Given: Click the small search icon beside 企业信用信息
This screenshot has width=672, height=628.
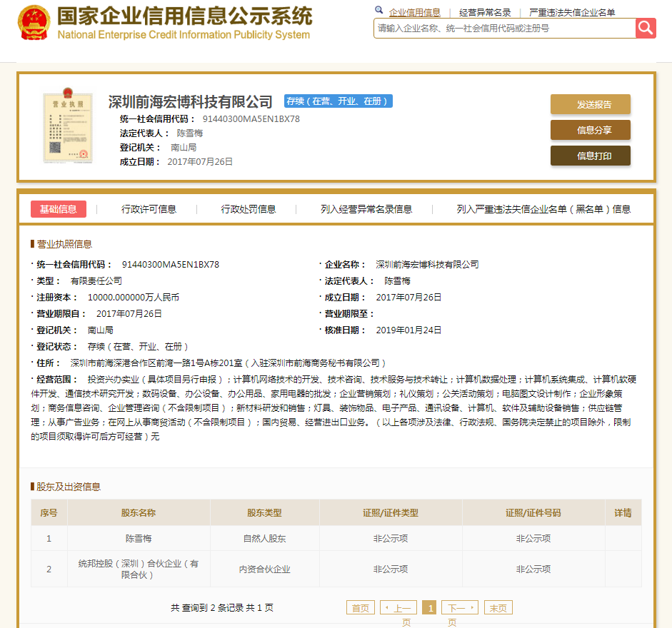Looking at the screenshot, I should [x=379, y=11].
